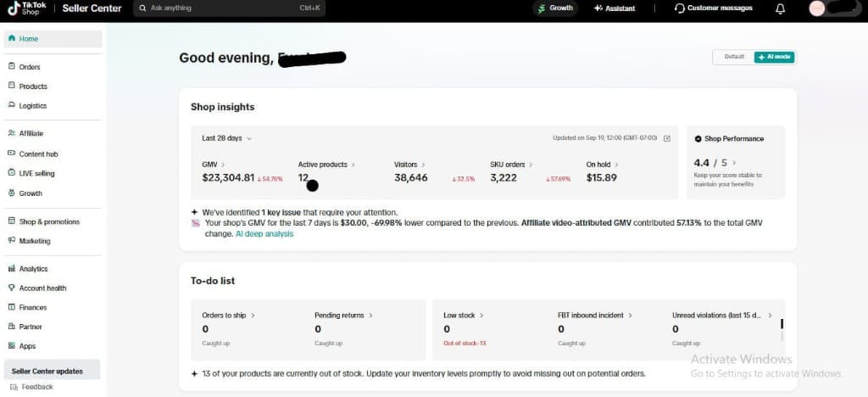
Task: Click the Account health icon
Action: coord(12,288)
